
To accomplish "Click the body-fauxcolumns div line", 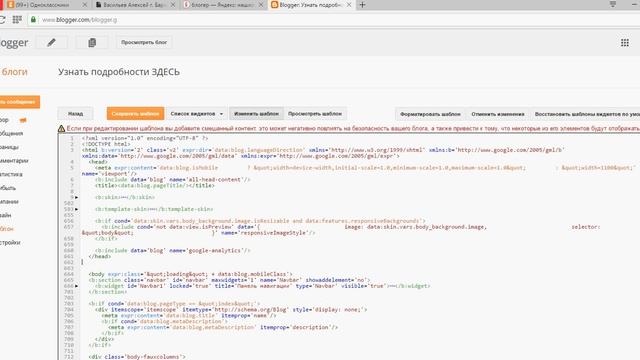I will point(137,357).
